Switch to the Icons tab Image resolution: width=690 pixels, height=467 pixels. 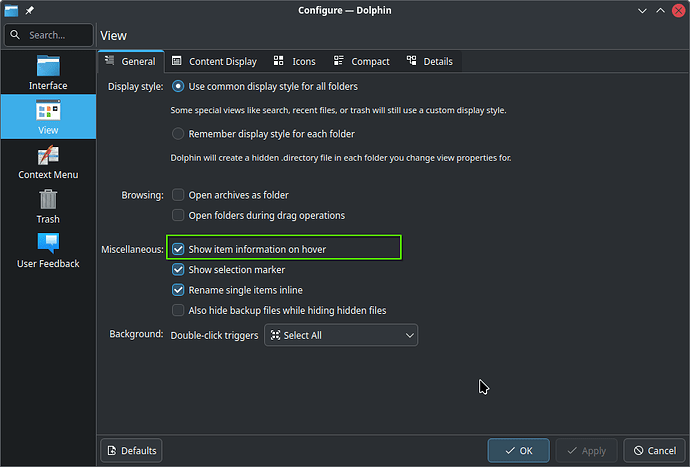294,61
